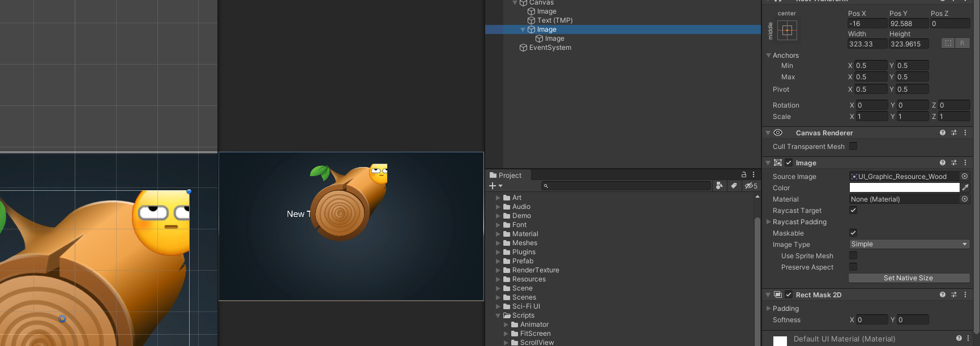Enable Cull Transparent Mesh checkbox

853,146
